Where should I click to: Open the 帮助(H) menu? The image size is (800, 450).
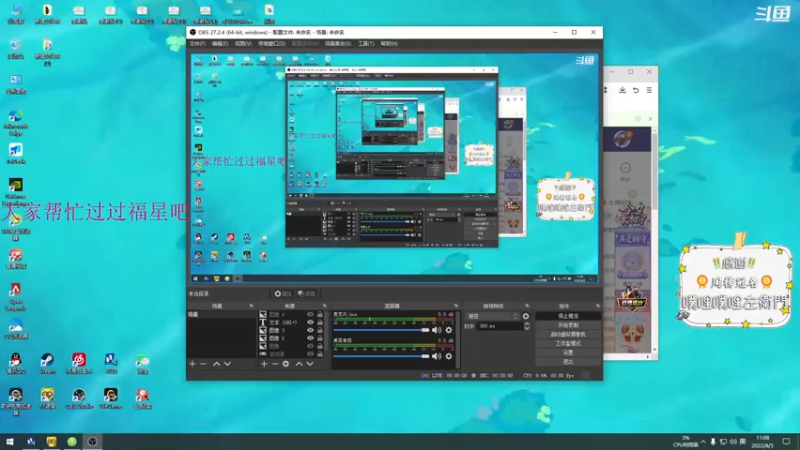click(389, 44)
